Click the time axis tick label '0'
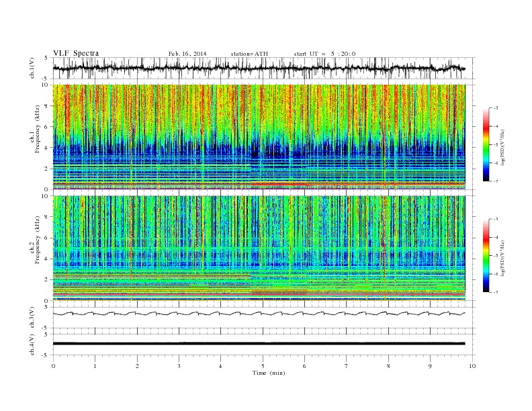The width and height of the screenshot is (532, 411). click(x=53, y=366)
